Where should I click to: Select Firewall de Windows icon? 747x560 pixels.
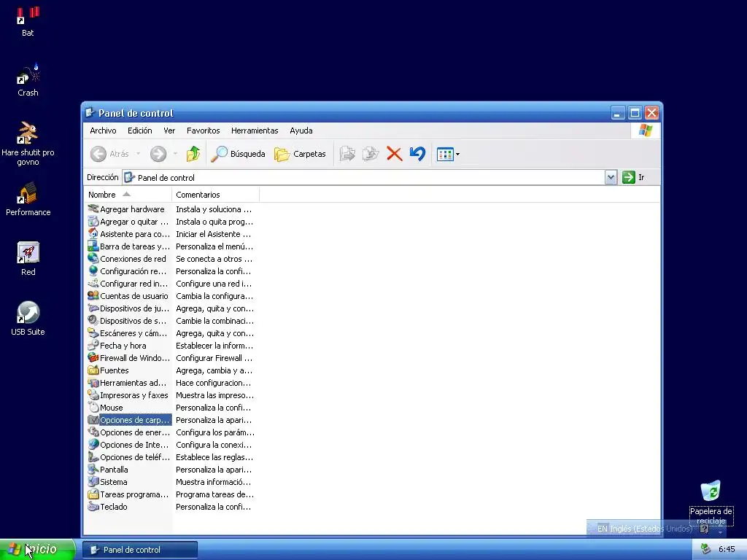click(x=93, y=357)
